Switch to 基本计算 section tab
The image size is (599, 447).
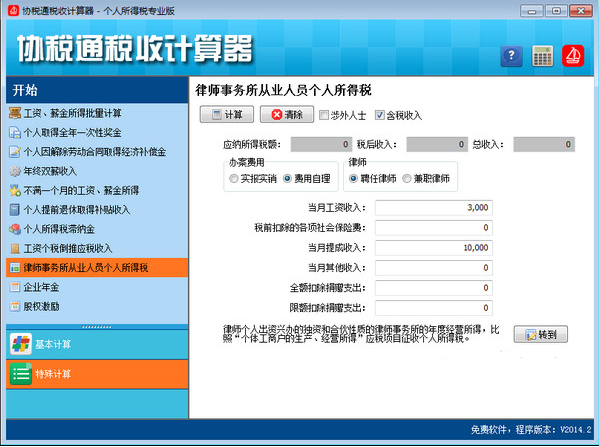click(x=97, y=344)
